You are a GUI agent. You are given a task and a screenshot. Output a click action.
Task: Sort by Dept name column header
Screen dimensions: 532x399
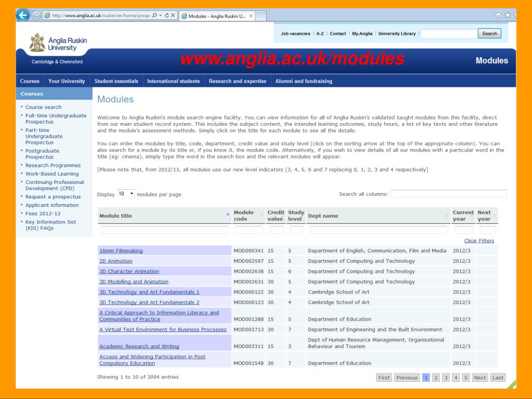(x=378, y=216)
